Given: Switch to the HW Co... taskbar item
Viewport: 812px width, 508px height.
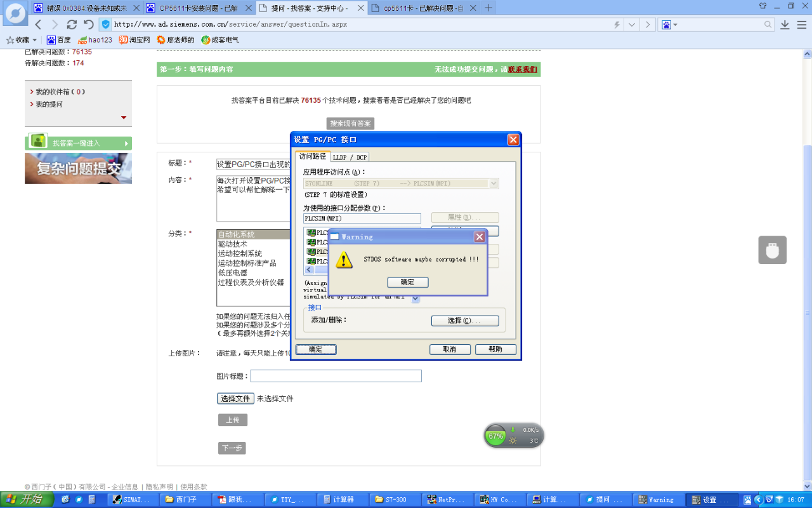Looking at the screenshot, I should pyautogui.click(x=501, y=500).
